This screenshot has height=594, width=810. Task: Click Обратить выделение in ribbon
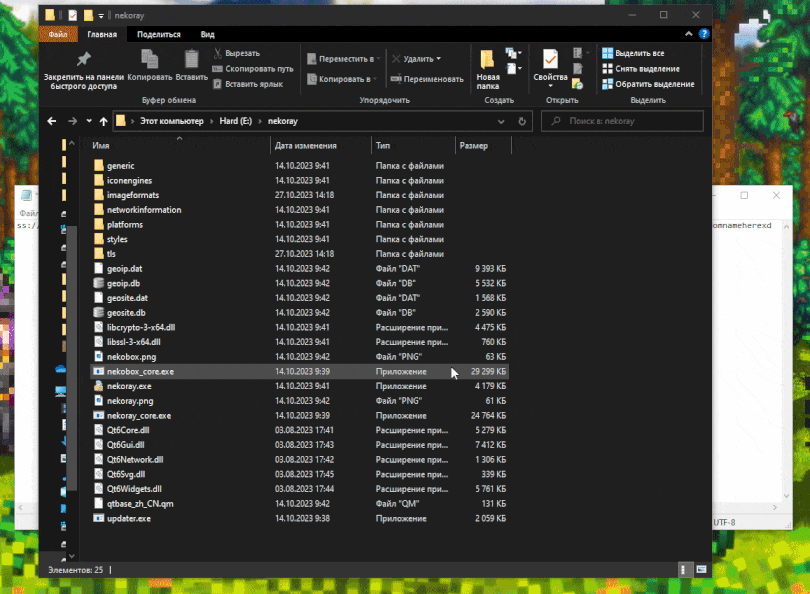(648, 84)
